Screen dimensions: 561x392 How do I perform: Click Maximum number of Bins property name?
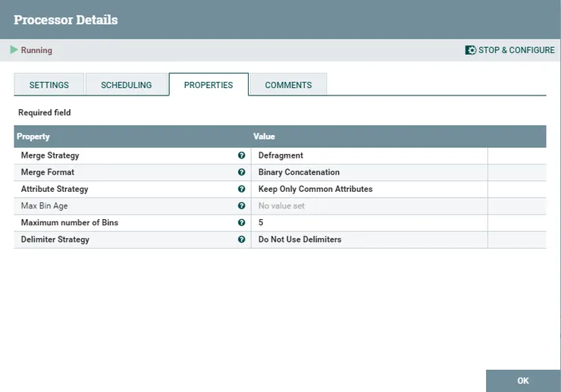(x=70, y=223)
